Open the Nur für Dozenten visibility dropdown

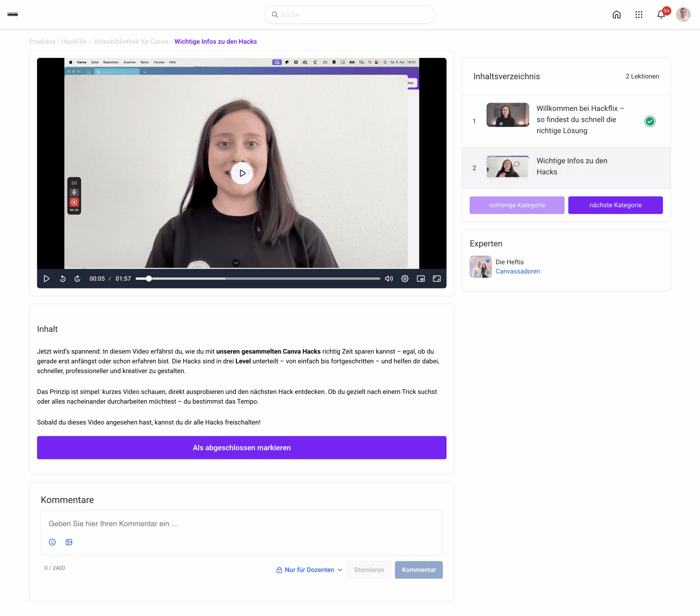[x=309, y=570]
